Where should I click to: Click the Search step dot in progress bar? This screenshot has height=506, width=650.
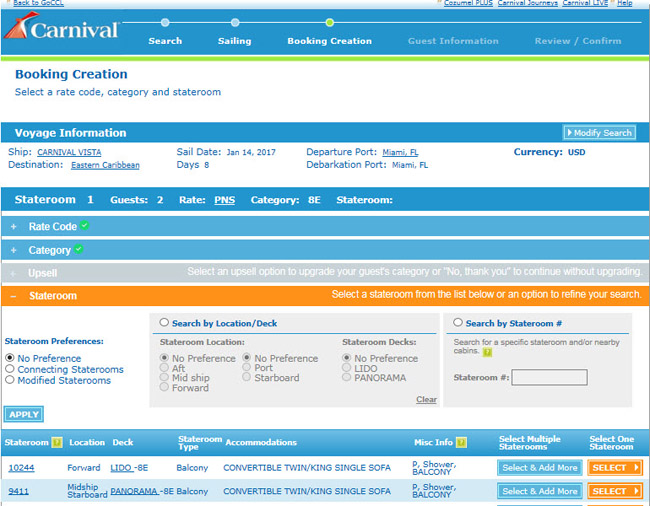165,22
